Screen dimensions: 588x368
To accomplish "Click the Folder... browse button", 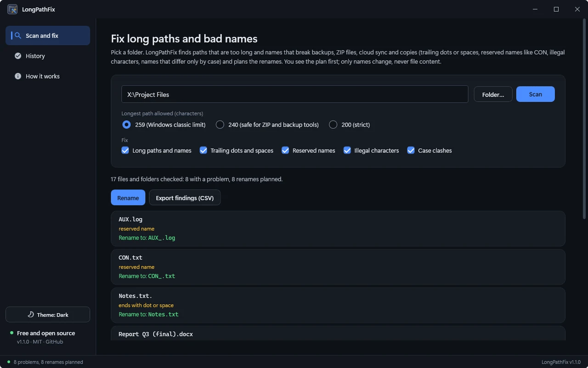I will click(x=493, y=94).
